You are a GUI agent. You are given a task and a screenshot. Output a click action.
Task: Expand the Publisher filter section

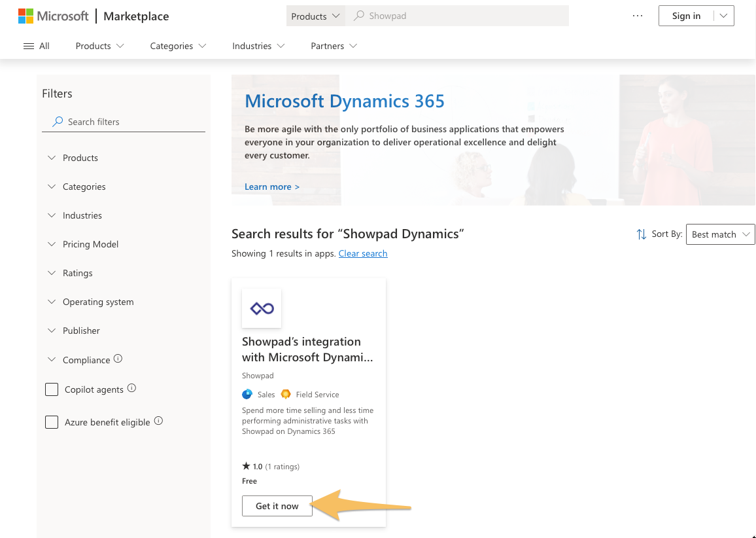(81, 331)
